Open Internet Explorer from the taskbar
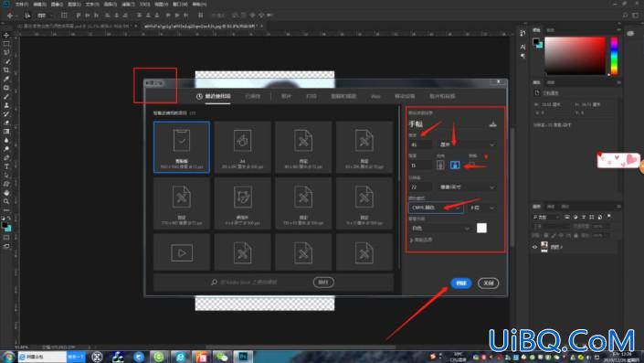Image resolution: width=644 pixels, height=363 pixels. click(180, 357)
